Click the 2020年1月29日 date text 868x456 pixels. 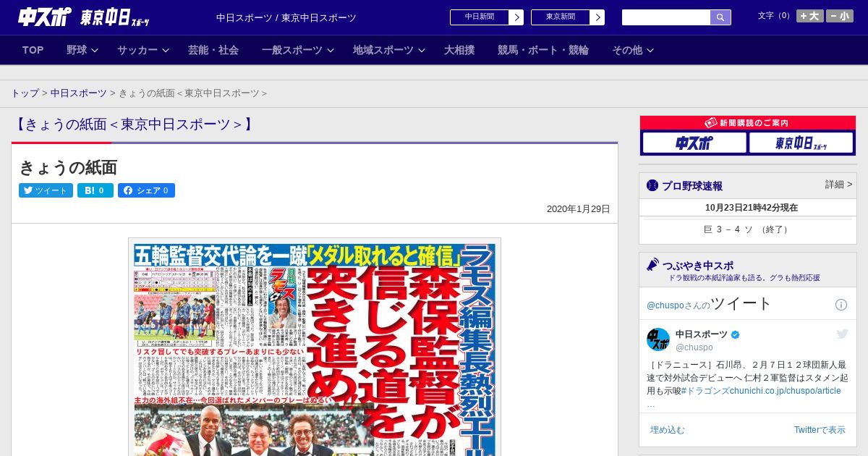pos(579,209)
